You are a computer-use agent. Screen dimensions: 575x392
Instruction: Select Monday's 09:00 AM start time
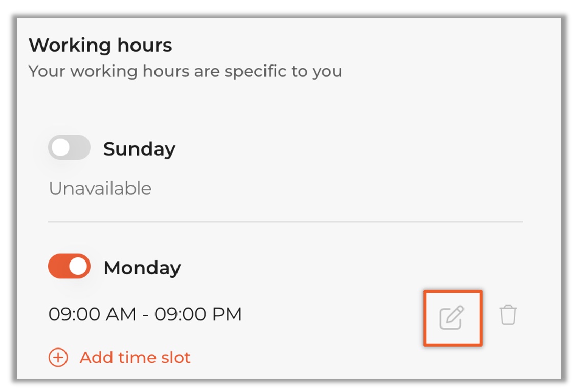point(92,314)
